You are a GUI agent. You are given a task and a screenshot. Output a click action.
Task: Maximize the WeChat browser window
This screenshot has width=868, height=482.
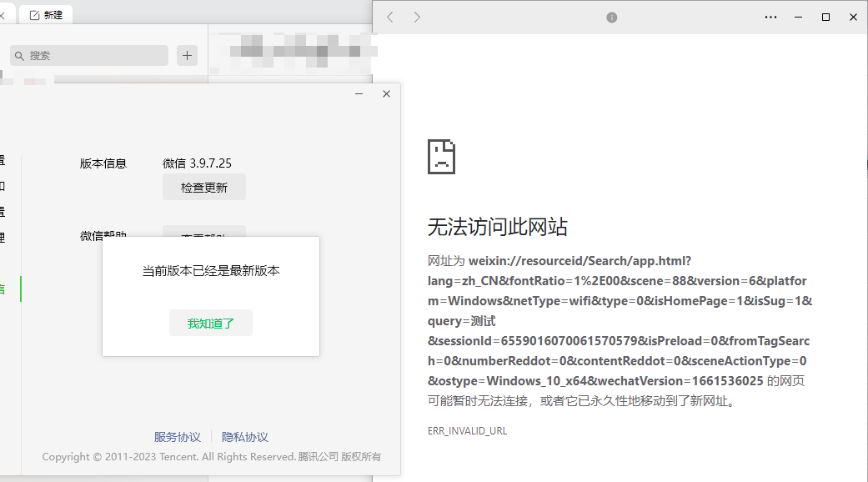point(825,18)
